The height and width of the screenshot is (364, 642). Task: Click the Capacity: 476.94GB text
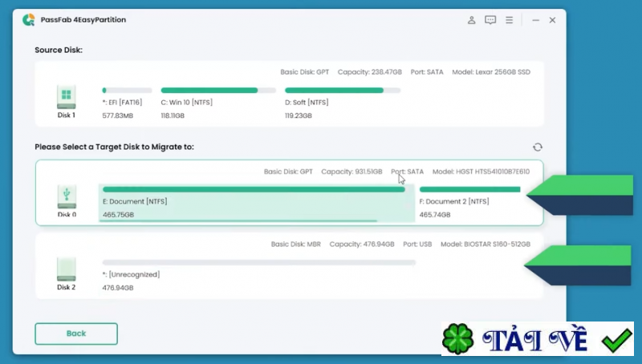point(362,245)
